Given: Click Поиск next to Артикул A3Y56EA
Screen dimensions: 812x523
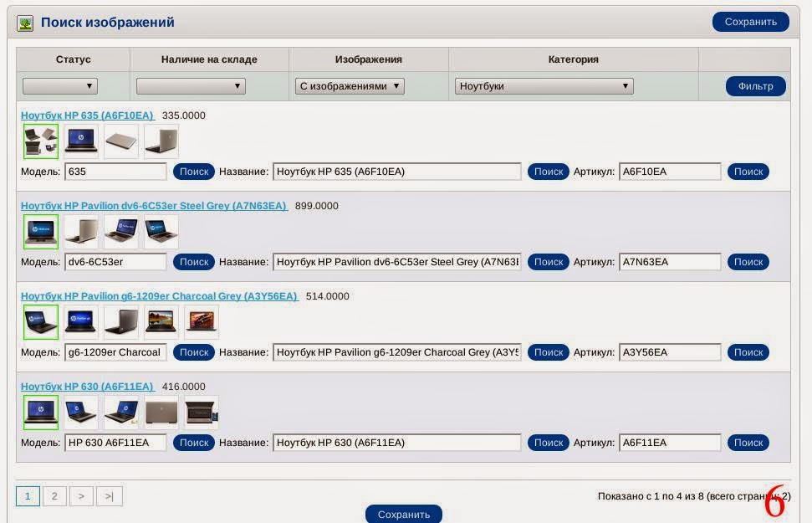Looking at the screenshot, I should [x=748, y=352].
